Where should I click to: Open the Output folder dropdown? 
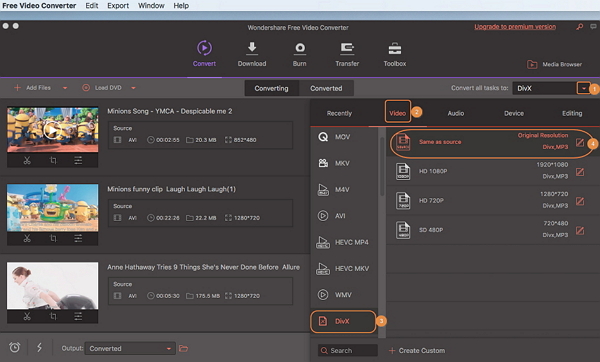130,349
